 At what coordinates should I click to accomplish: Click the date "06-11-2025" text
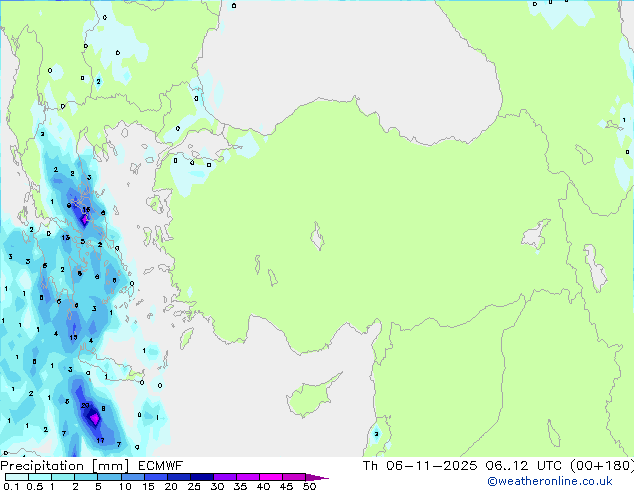[x=431, y=466]
